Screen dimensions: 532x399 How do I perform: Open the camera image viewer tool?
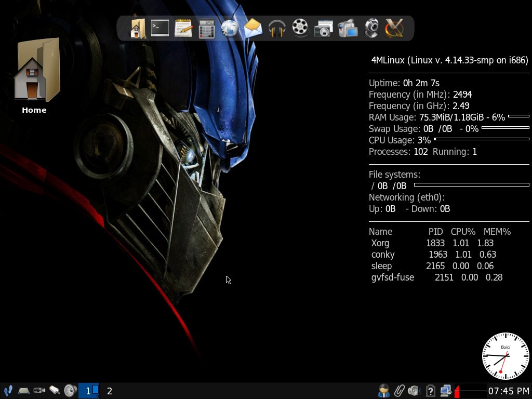pos(323,29)
